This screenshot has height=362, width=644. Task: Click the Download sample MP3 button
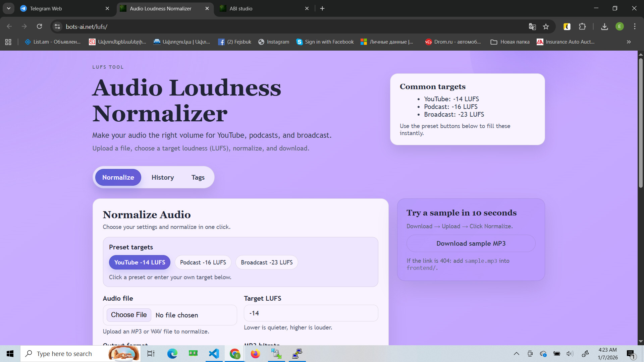tap(471, 243)
